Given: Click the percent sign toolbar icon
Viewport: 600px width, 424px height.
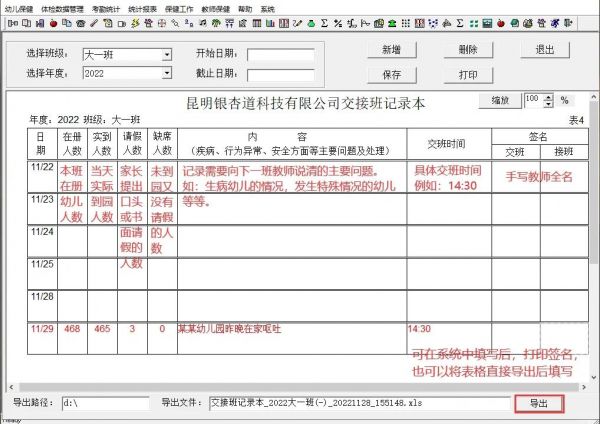Looking at the screenshot, I should [x=338, y=23].
